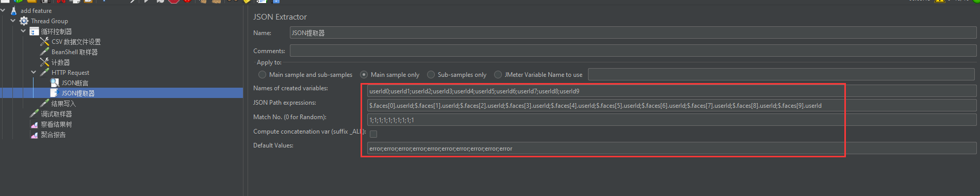The image size is (980, 196).
Task: Click the wrench icon beside CSV 数据文件设置
Action: point(45,42)
